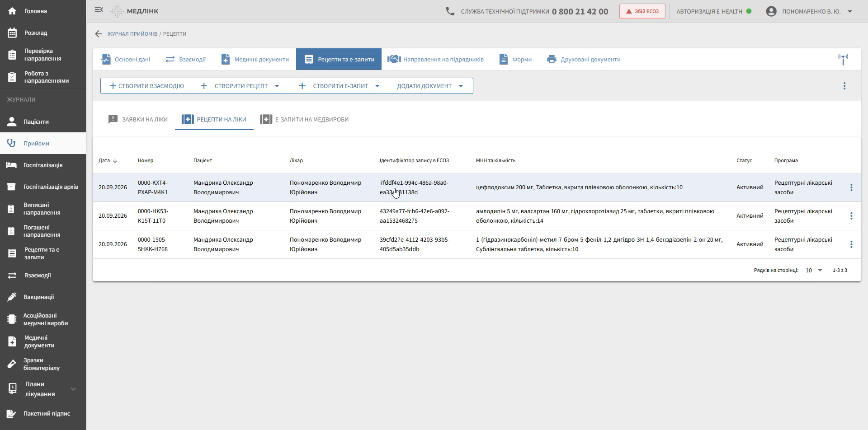This screenshot has height=430, width=868.
Task: Open Взаємодії in the sidebar
Action: (43, 275)
